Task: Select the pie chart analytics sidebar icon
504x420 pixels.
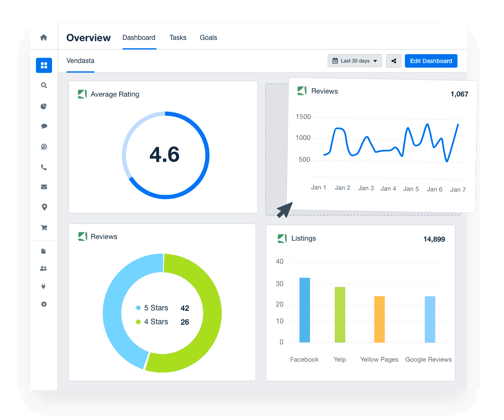Action: (44, 106)
